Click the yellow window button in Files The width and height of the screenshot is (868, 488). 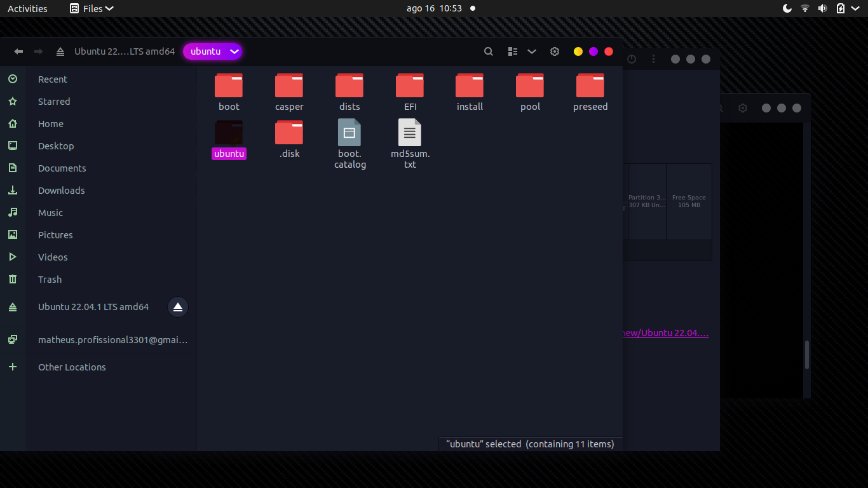(578, 51)
